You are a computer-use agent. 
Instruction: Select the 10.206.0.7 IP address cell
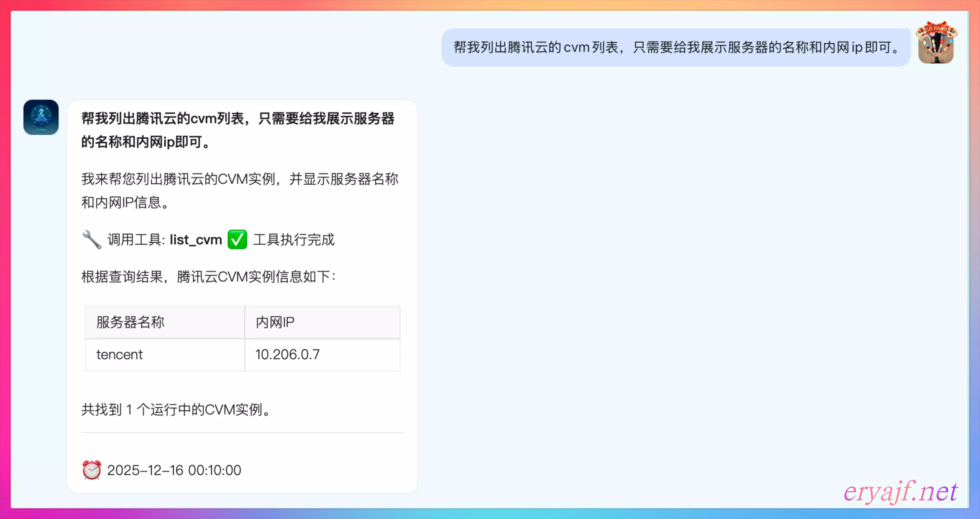[287, 355]
